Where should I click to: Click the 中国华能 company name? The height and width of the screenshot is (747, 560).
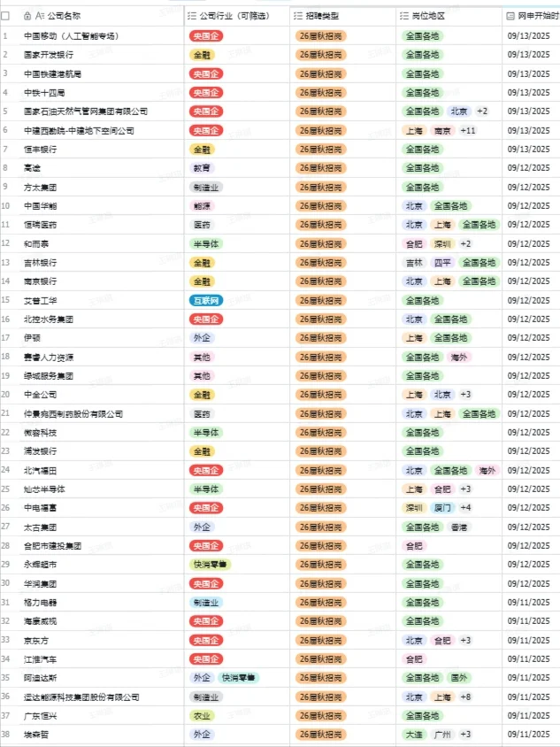click(x=41, y=206)
